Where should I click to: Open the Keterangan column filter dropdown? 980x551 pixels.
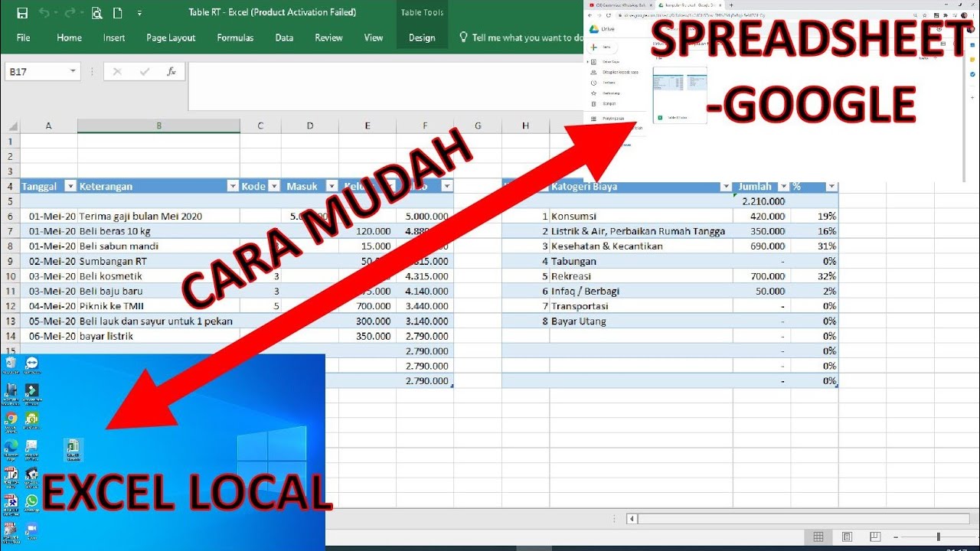point(233,186)
